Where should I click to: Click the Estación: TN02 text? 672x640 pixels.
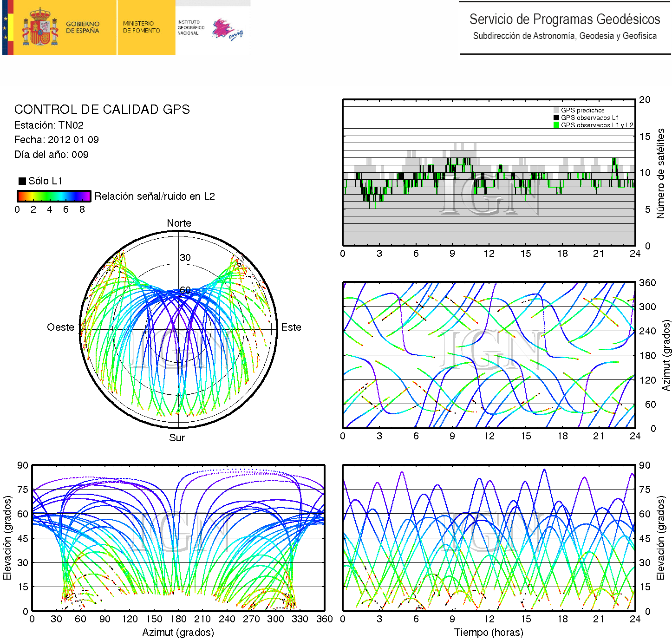click(49, 125)
